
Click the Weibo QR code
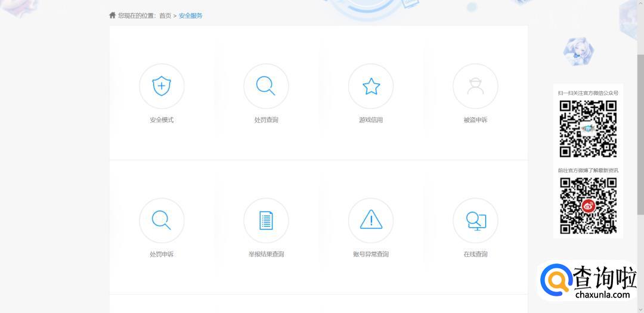(x=588, y=205)
